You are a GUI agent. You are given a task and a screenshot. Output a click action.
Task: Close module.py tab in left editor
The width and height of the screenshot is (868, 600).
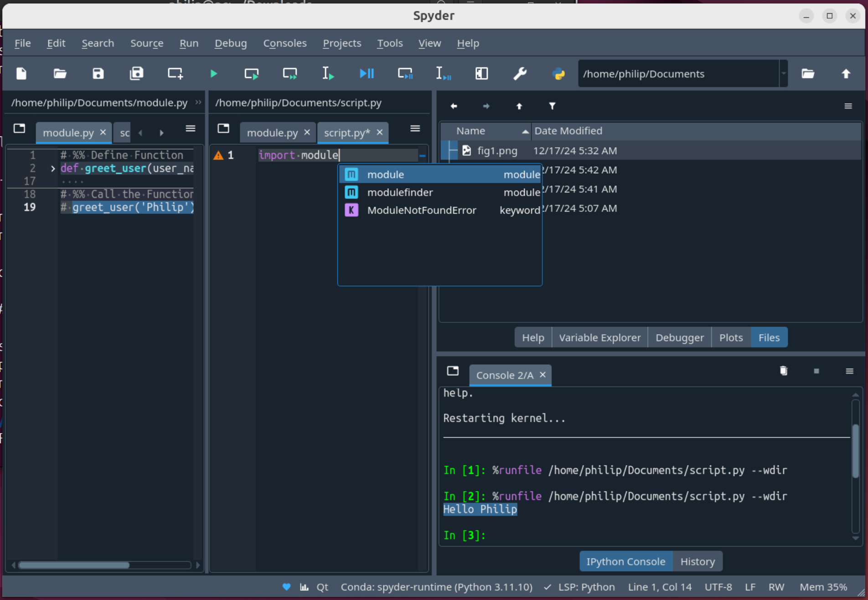coord(103,132)
